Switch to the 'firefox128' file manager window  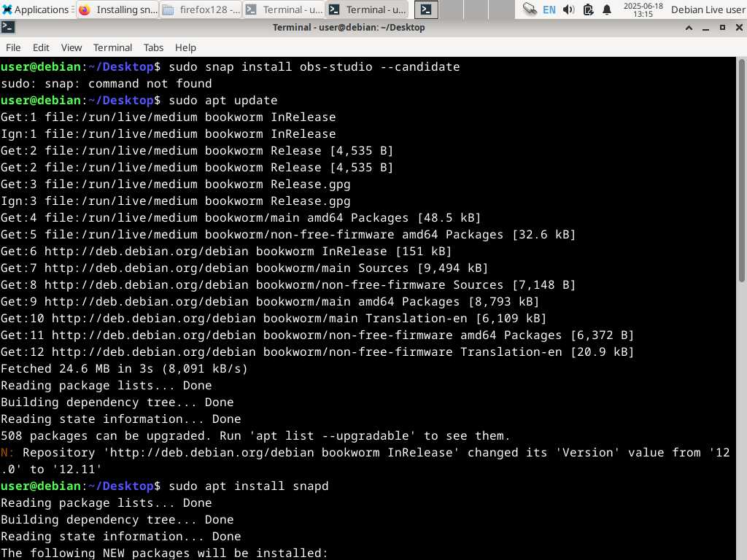(201, 9)
